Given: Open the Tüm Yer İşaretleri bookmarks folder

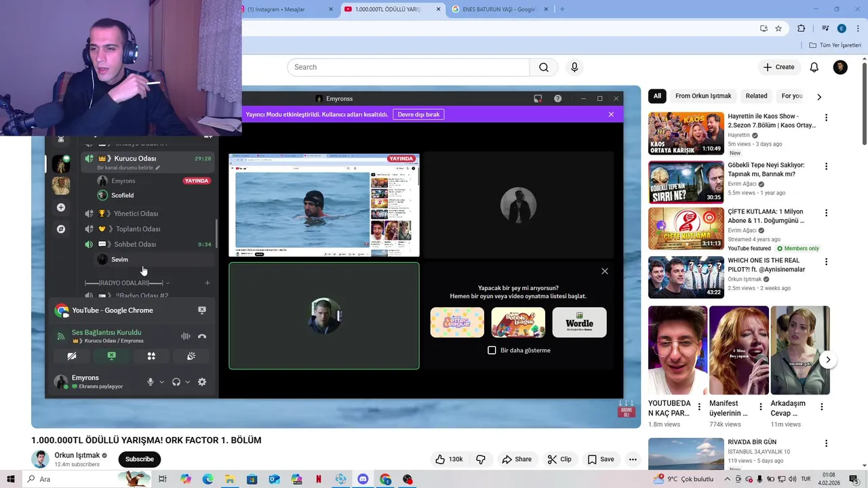Looking at the screenshot, I should (835, 45).
